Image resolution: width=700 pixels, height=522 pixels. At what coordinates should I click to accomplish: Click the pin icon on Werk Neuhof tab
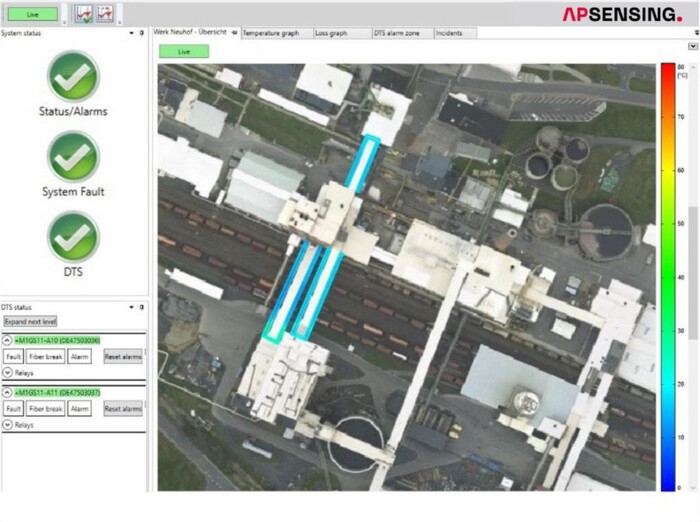[234, 33]
